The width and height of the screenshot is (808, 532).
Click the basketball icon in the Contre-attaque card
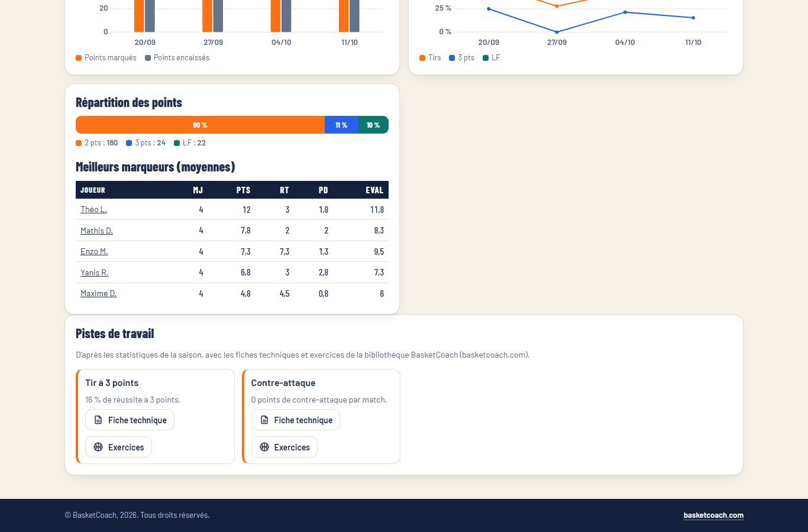(x=264, y=447)
